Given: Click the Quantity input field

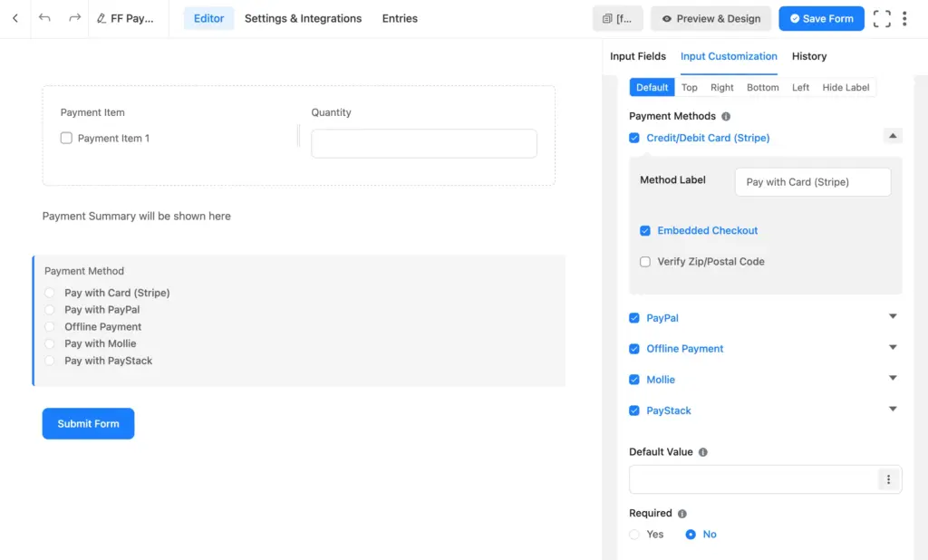Looking at the screenshot, I should pyautogui.click(x=424, y=144).
